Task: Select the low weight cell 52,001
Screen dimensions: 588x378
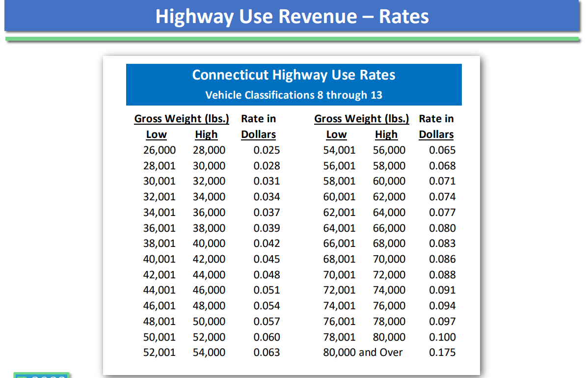Action: click(160, 353)
